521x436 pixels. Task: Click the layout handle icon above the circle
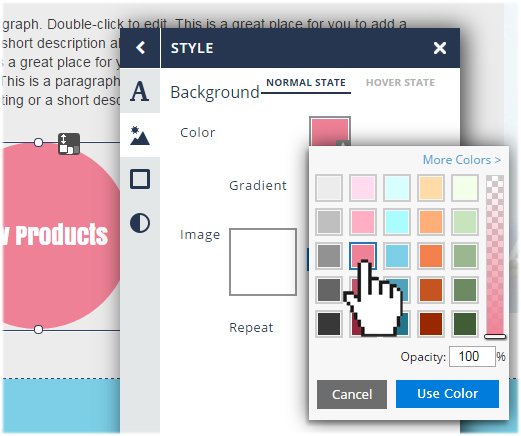coord(69,144)
